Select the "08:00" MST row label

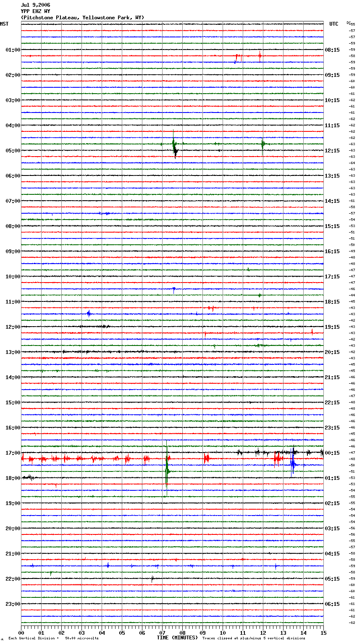(13, 226)
